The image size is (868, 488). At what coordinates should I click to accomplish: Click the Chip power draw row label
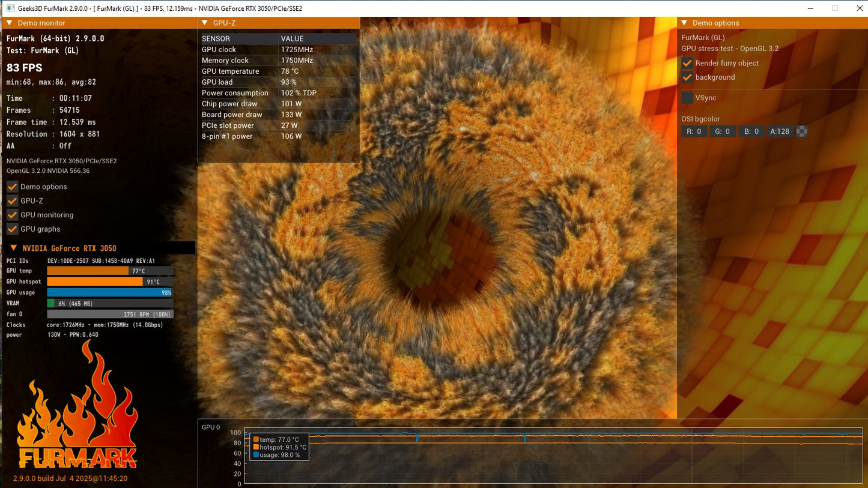229,104
